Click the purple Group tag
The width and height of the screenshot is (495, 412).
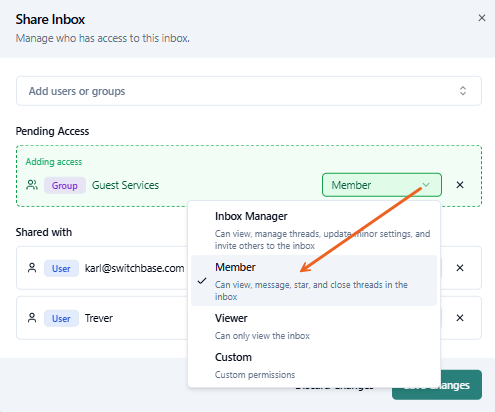tap(65, 185)
